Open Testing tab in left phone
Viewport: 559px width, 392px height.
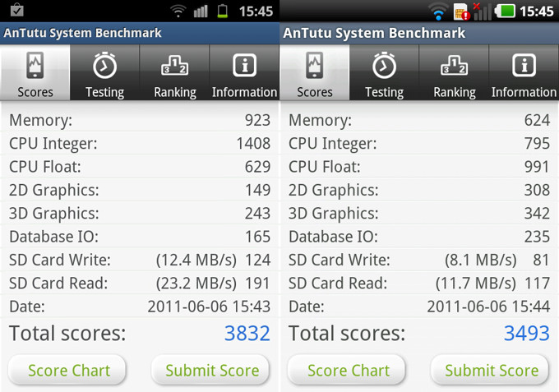pos(104,72)
